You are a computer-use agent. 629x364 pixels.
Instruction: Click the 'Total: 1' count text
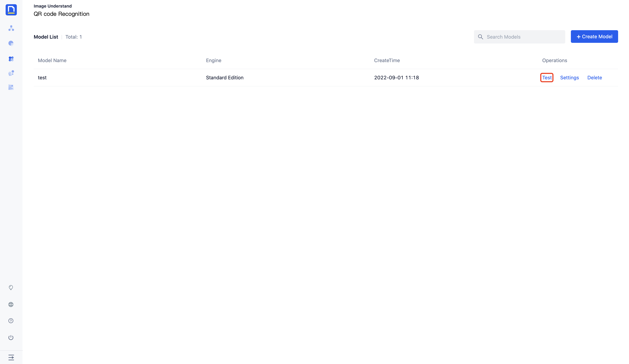[74, 37]
